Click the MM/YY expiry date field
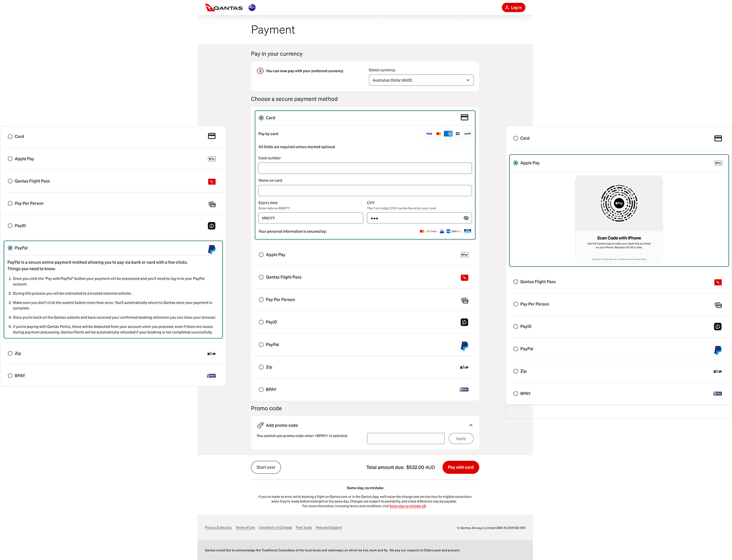 click(x=310, y=218)
